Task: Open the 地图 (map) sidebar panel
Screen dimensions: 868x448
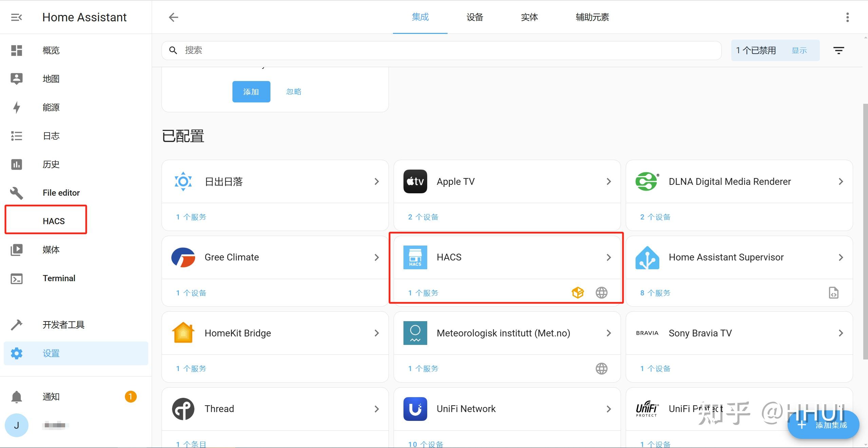Action: tap(50, 79)
